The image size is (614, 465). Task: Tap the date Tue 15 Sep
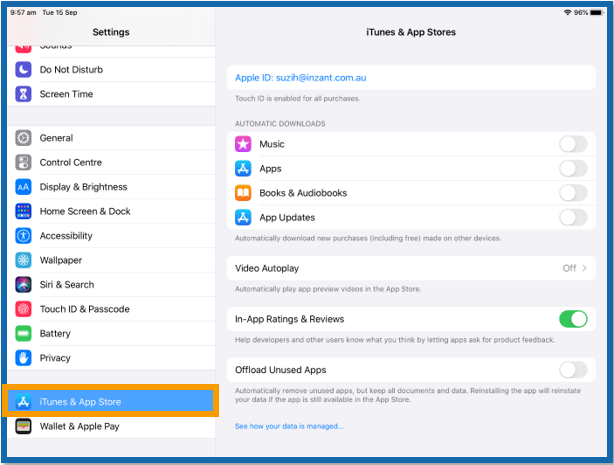(60, 13)
